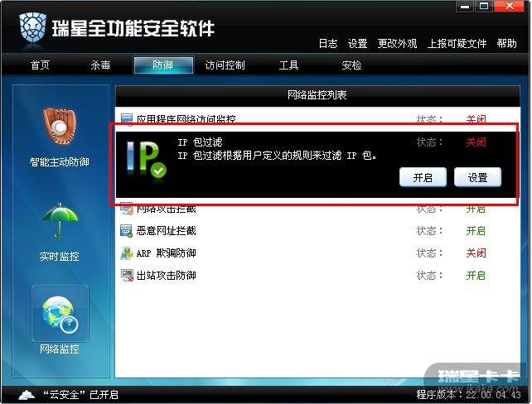Open the 安检 tab
The height and width of the screenshot is (404, 532).
pos(351,65)
